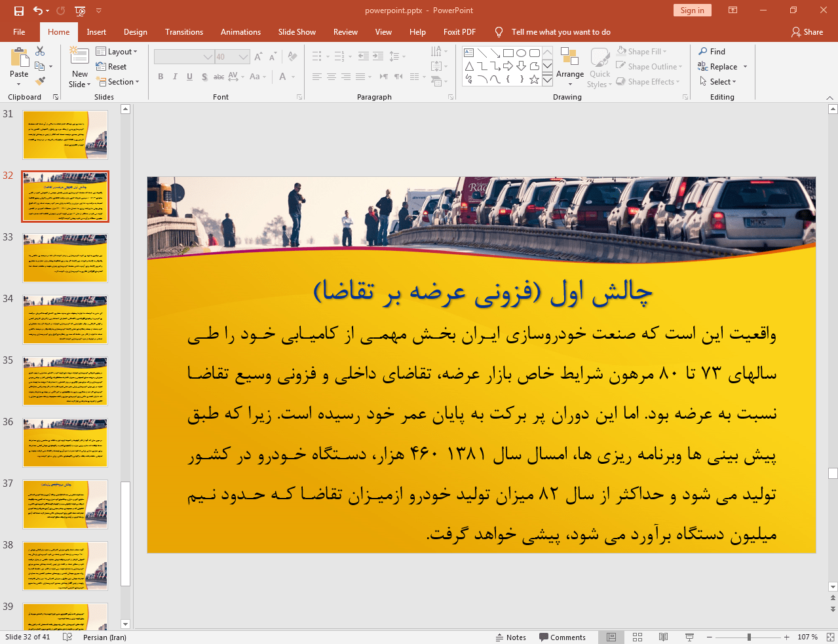Center text in Paragraph group
The image size is (838, 644).
coord(332,77)
